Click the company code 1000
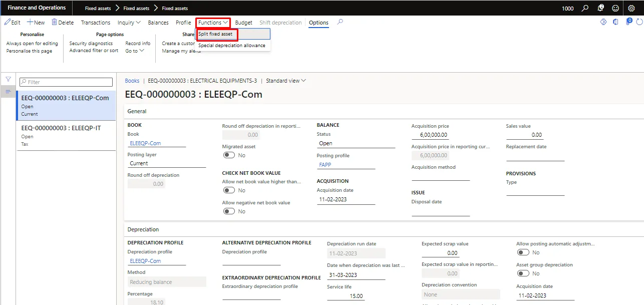644x305 pixels. (x=568, y=9)
